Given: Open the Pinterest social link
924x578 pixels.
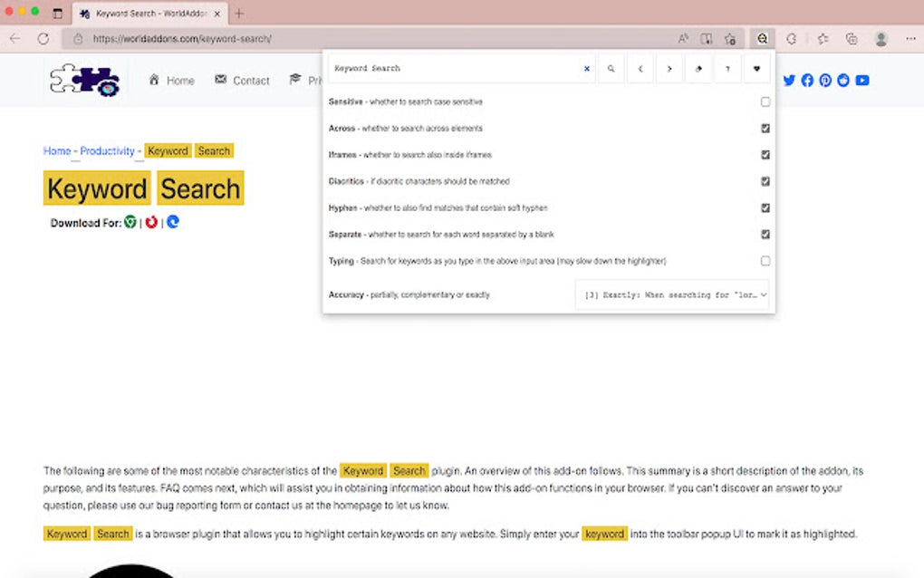Looking at the screenshot, I should [825, 80].
